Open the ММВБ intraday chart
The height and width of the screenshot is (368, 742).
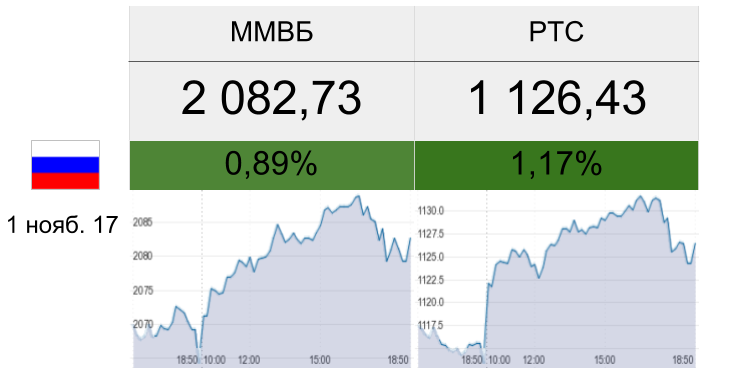tap(272, 279)
